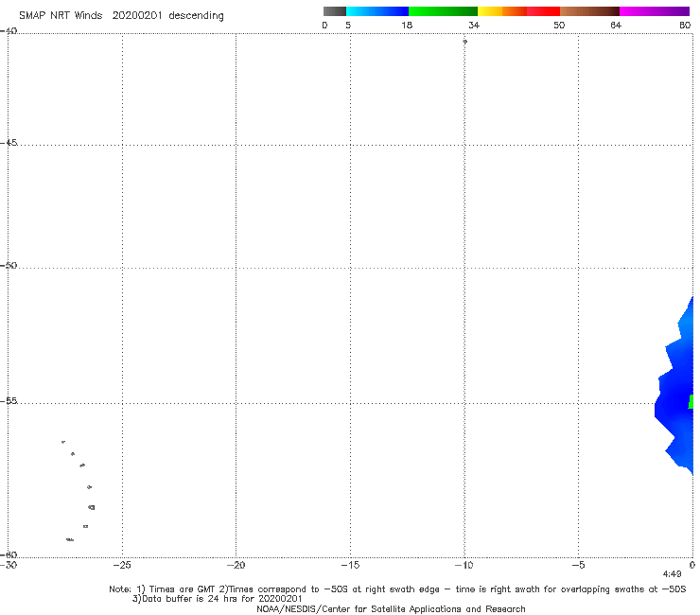Image resolution: width=700 pixels, height=615 pixels.
Task: Click the color scale label '50'
Action: (x=559, y=25)
